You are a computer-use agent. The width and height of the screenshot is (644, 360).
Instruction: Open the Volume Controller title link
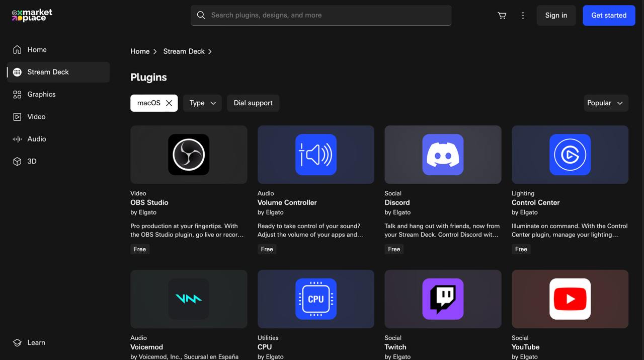(x=287, y=202)
